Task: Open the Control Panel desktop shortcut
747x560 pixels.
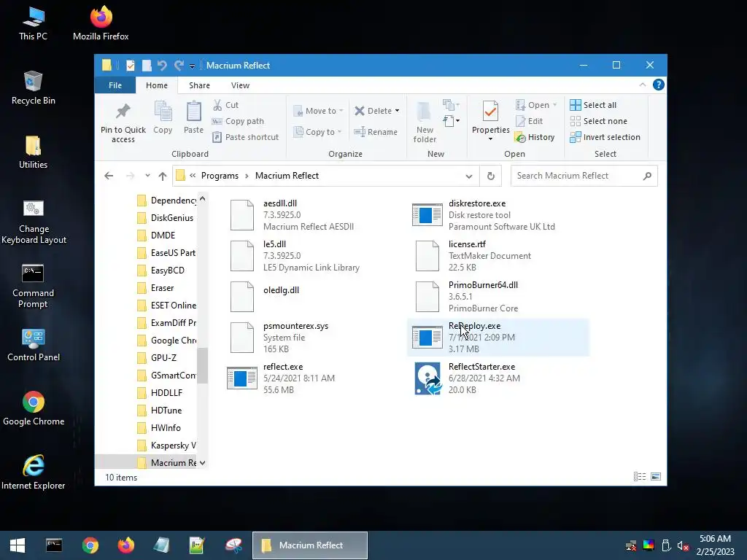Action: coord(34,345)
